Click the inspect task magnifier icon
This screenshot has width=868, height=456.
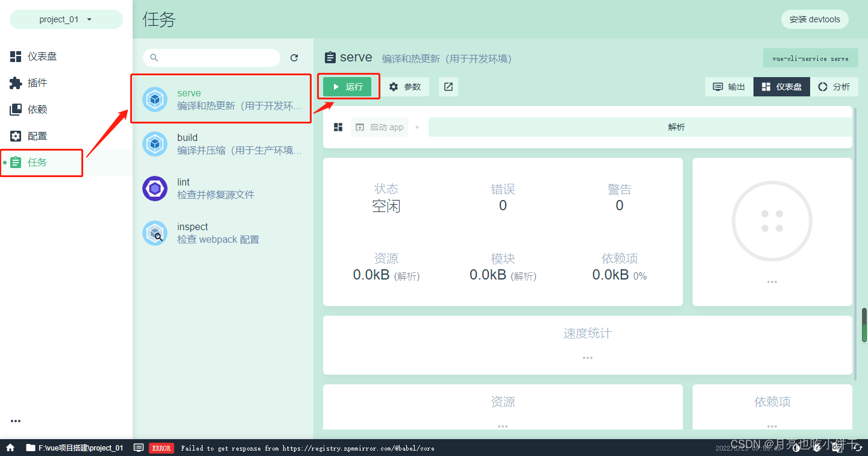point(155,233)
